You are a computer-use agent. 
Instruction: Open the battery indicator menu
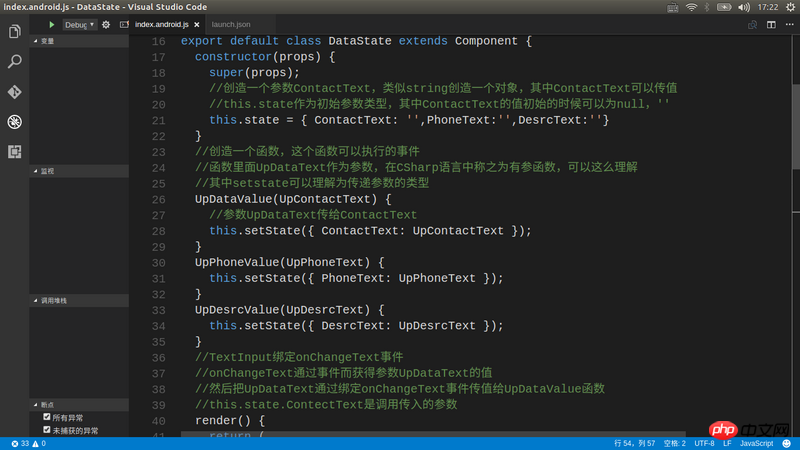point(724,7)
